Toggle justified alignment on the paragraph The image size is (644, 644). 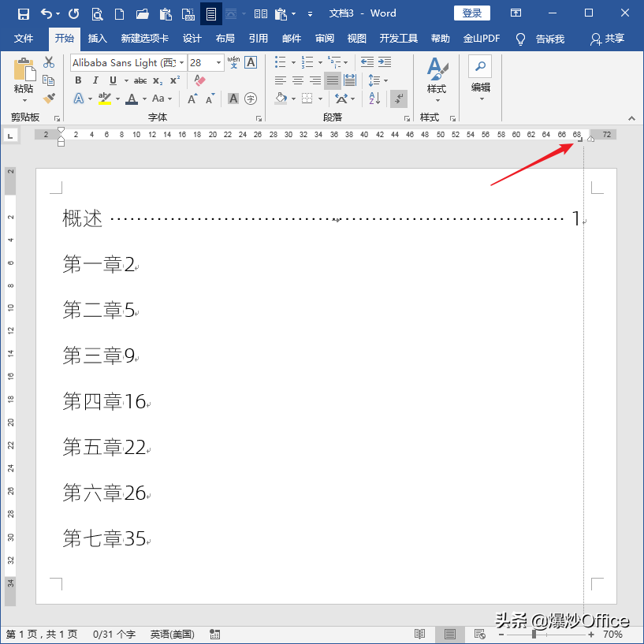(333, 80)
